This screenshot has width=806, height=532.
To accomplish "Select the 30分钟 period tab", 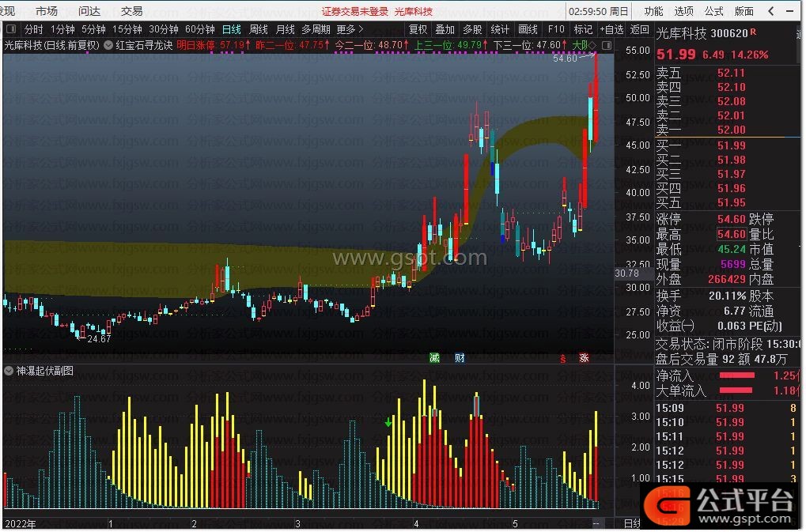I will point(164,30).
